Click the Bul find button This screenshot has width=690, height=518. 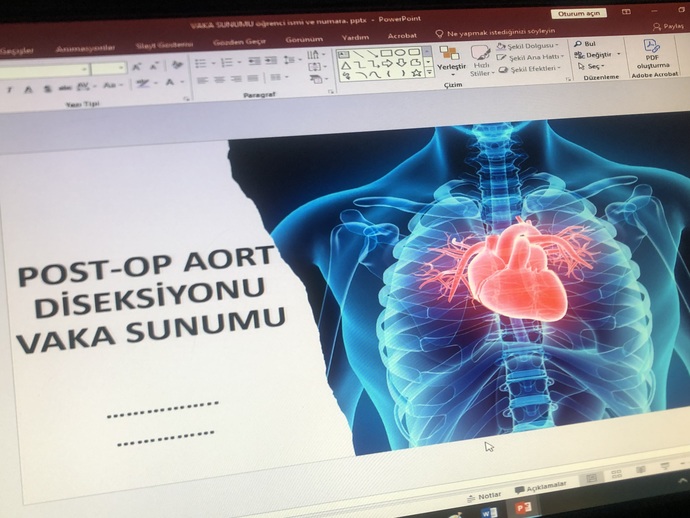(585, 44)
